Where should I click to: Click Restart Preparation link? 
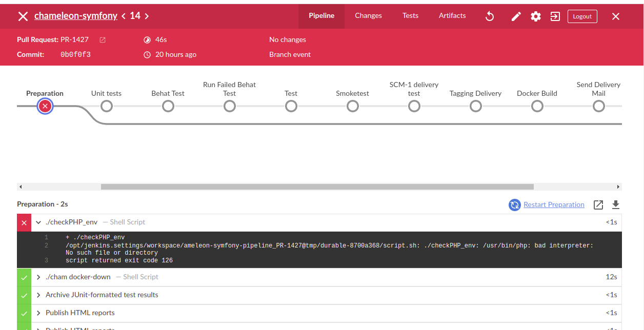554,205
